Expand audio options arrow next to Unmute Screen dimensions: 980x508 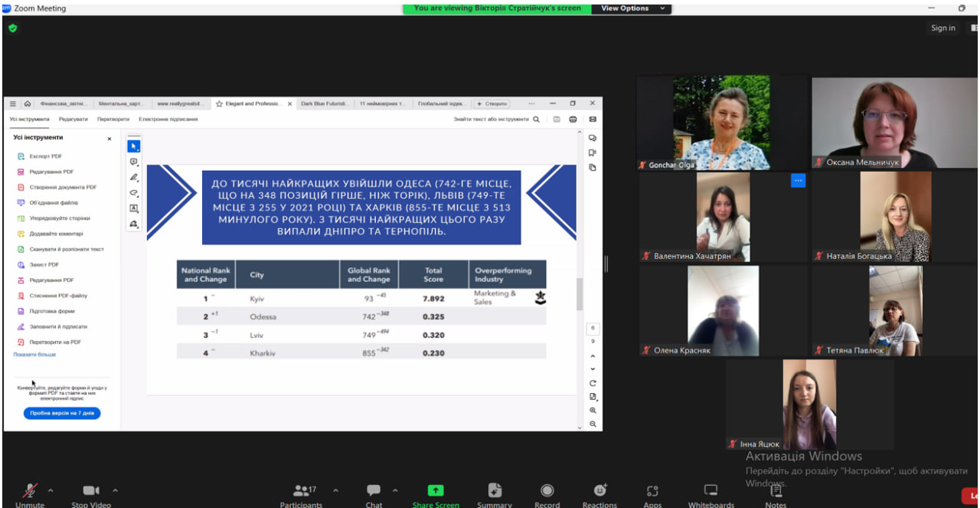(x=51, y=490)
